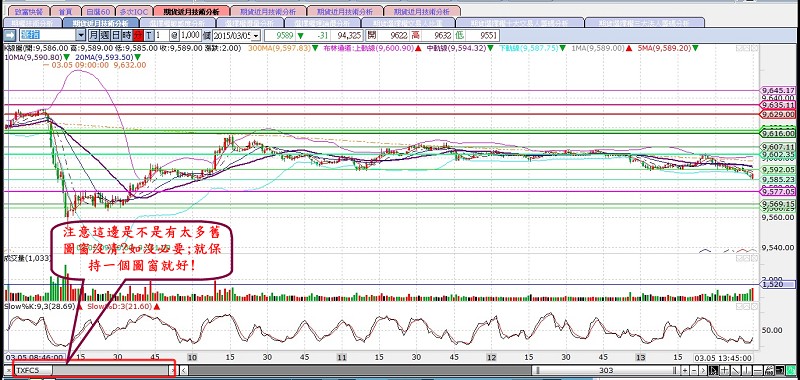Select the vertical line tool

coord(746,370)
